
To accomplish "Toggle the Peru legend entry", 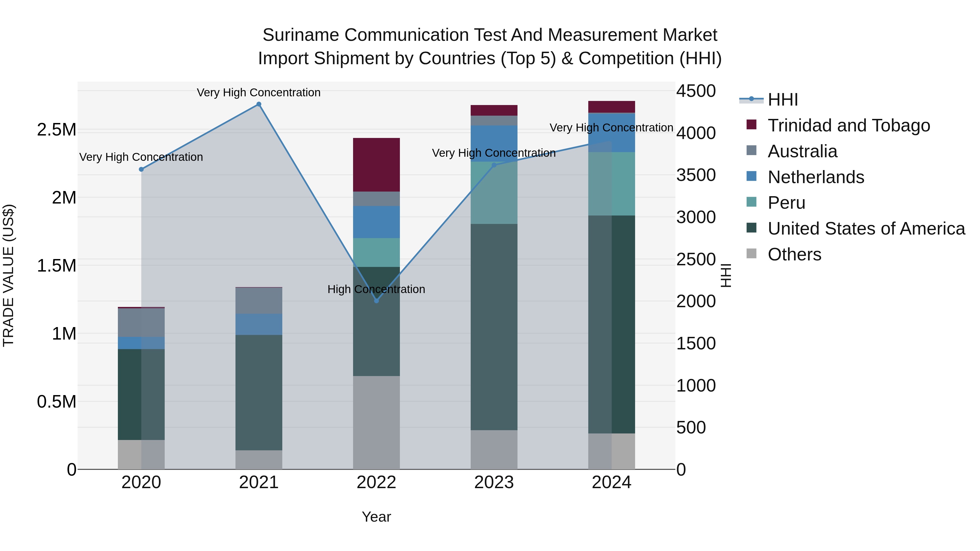I will click(776, 203).
